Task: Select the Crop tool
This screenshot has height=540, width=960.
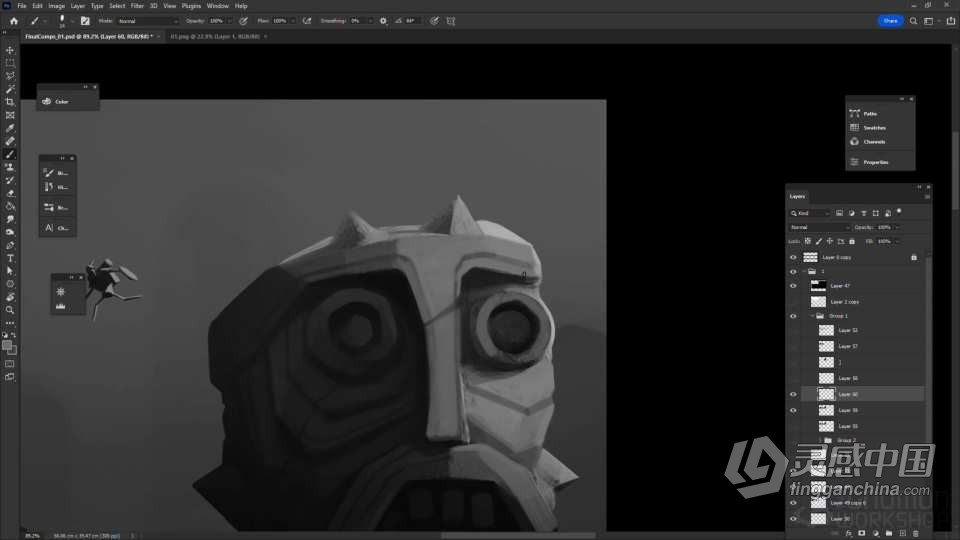Action: (x=10, y=102)
